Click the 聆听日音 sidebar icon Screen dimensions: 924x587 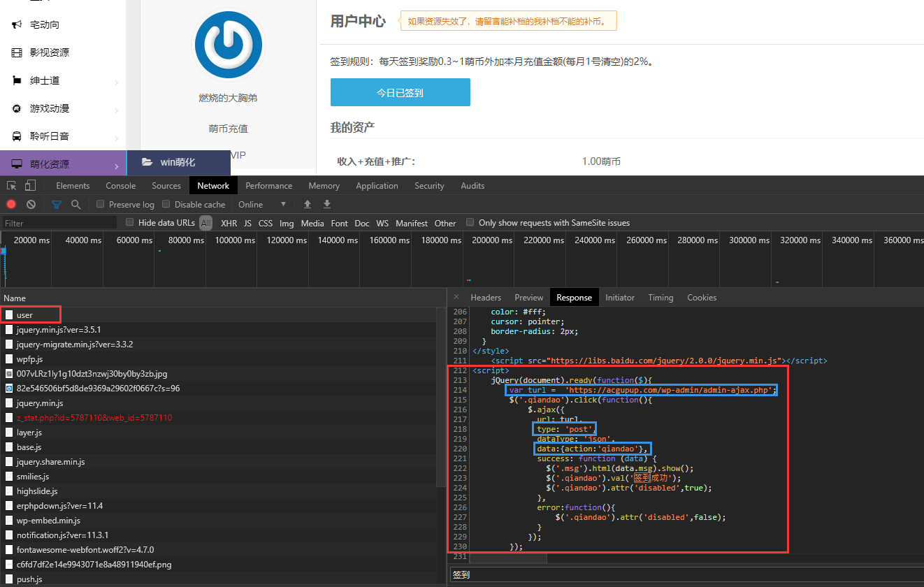17,136
